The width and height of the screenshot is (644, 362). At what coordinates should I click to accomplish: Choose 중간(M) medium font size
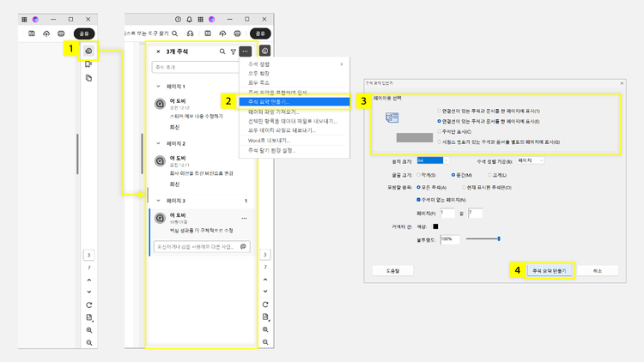[x=453, y=175]
